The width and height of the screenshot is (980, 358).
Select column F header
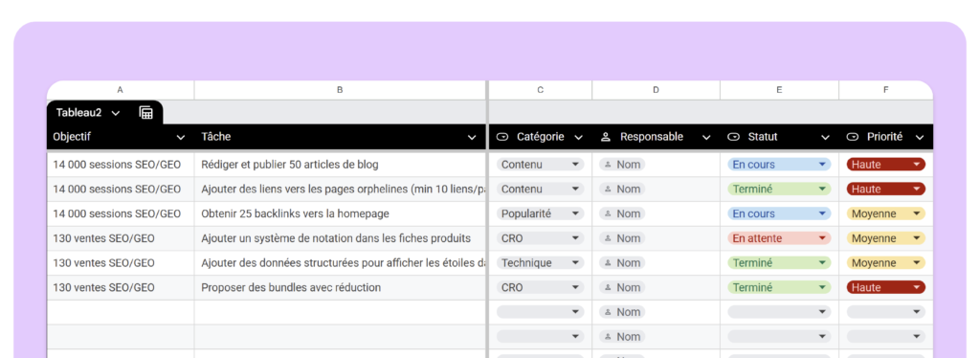(x=885, y=90)
